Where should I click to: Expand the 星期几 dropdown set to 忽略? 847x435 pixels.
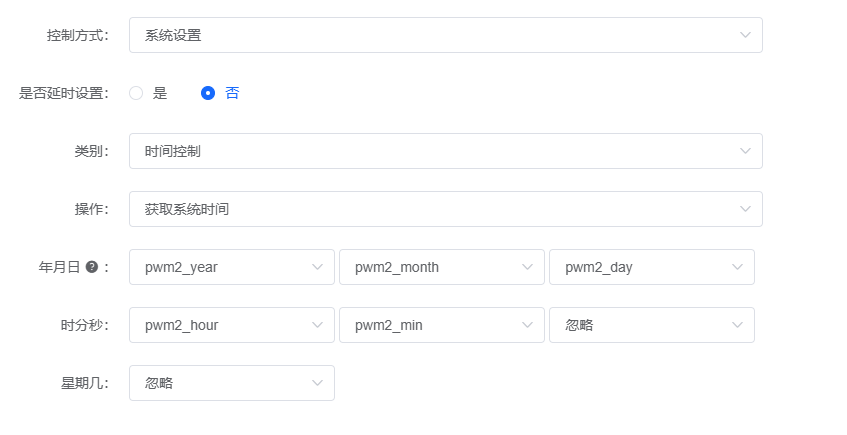pyautogui.click(x=220, y=383)
